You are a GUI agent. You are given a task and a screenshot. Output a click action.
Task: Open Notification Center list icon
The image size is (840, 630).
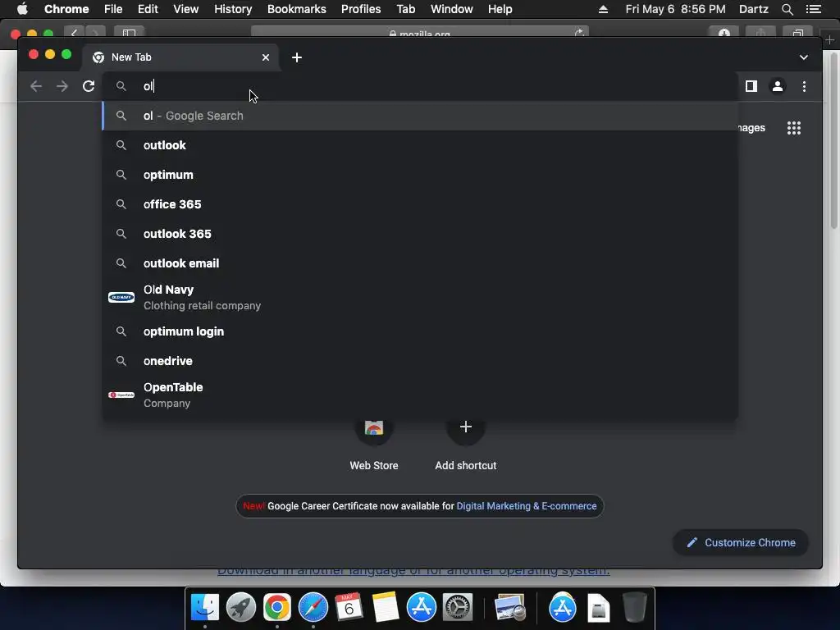click(x=814, y=9)
